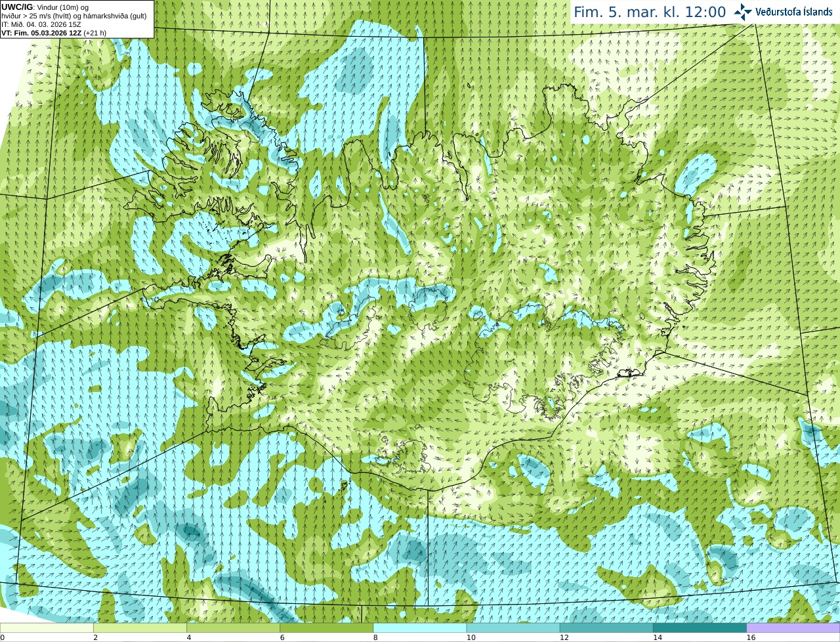
Task: Pick the 10–12 m/s turquoise swatch
Action: point(513,628)
